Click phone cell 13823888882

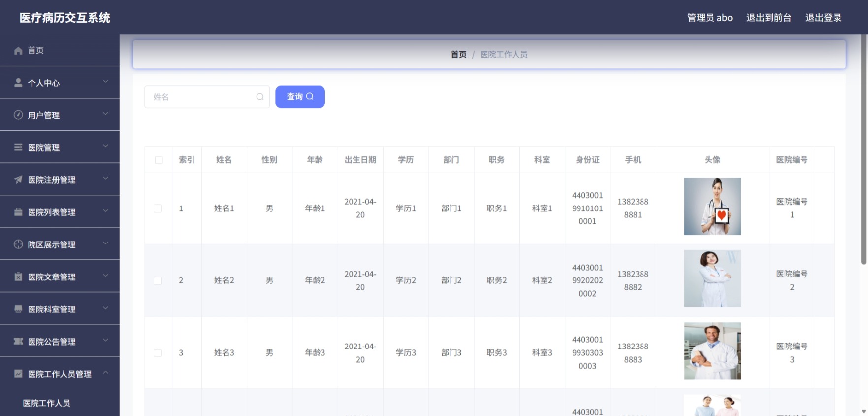coord(633,281)
